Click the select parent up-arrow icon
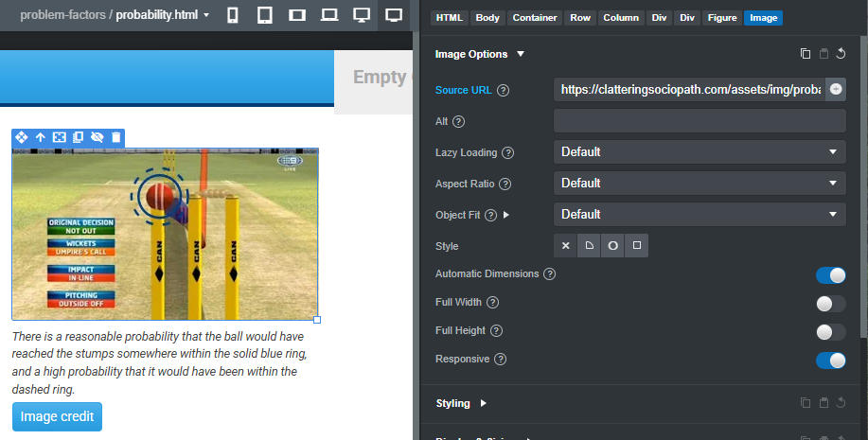Viewport: 868px width, 440px height. pos(41,137)
